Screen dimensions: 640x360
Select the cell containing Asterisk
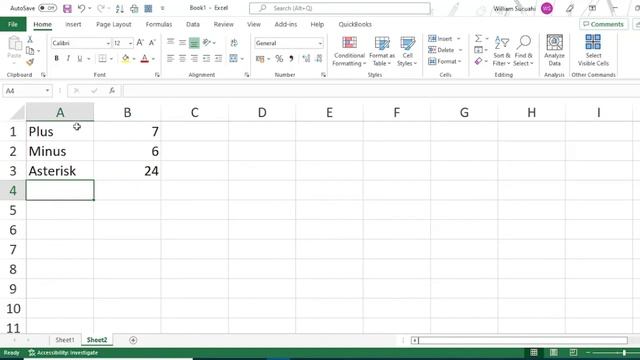60,171
